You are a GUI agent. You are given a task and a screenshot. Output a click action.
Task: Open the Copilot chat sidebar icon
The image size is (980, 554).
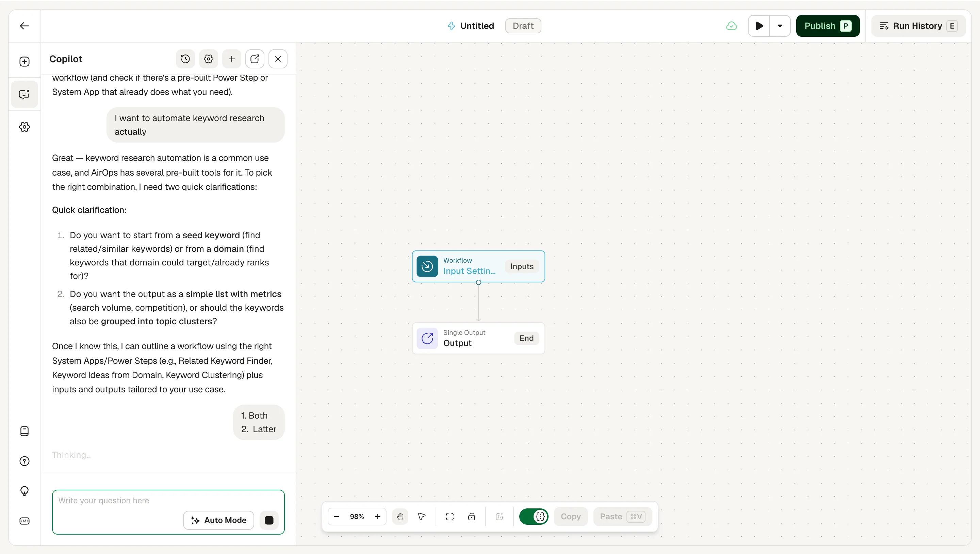pos(24,94)
